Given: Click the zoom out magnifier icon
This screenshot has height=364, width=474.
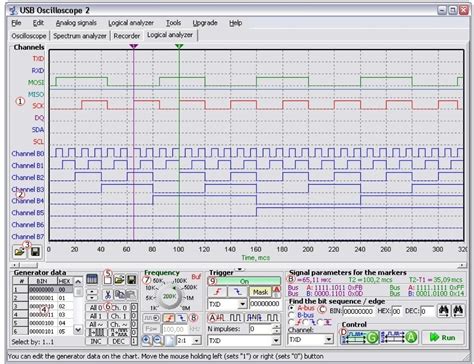Looking at the screenshot, I should coord(158,340).
